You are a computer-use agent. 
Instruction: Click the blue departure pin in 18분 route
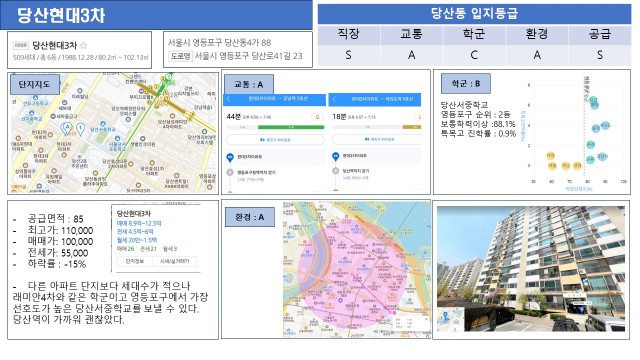(336, 156)
